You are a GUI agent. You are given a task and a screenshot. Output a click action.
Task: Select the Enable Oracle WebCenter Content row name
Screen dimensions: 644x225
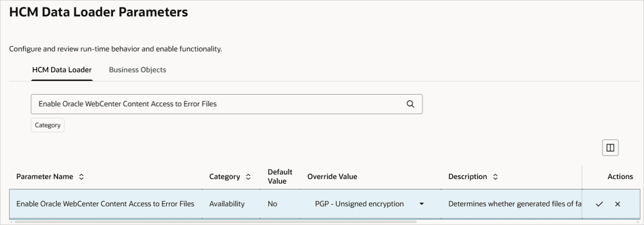[105, 204]
